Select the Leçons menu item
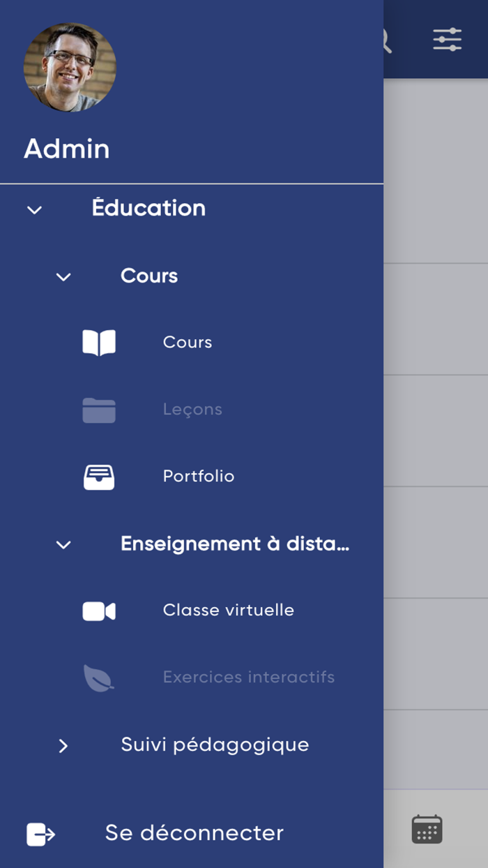 pyautogui.click(x=192, y=410)
